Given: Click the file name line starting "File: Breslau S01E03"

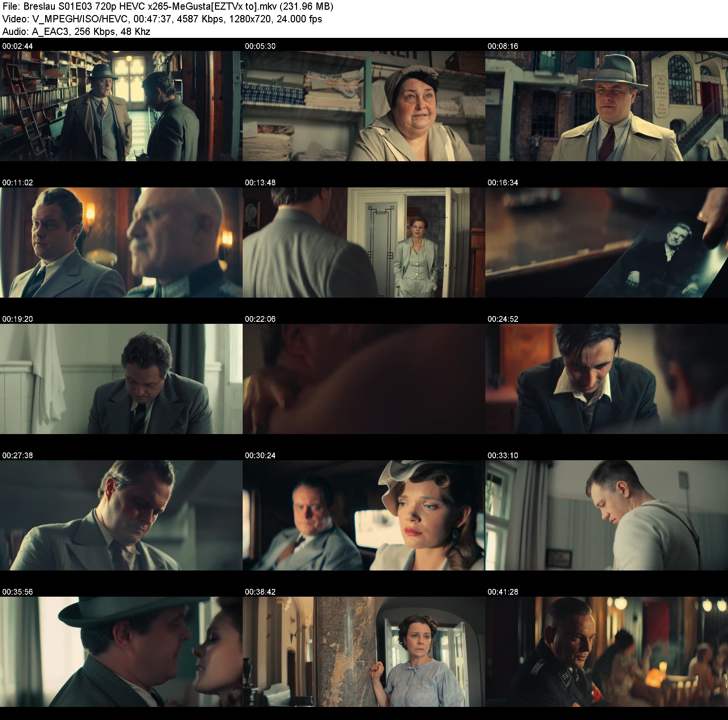Looking at the screenshot, I should (168, 6).
